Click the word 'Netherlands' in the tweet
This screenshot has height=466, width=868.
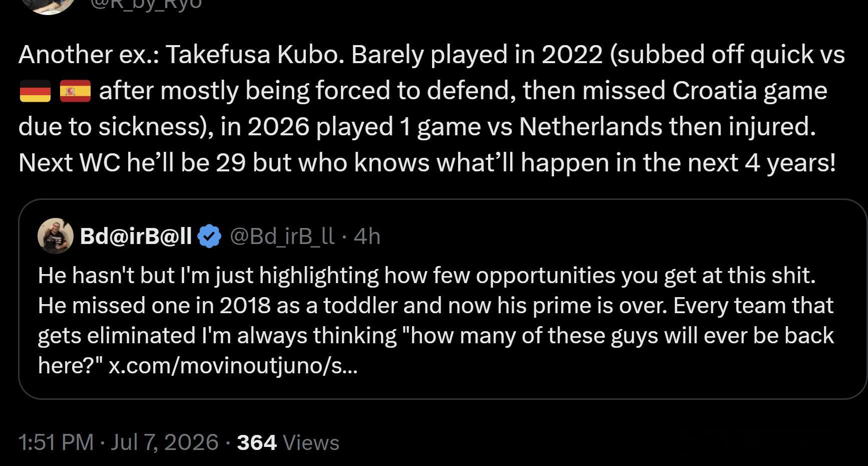pos(591,126)
